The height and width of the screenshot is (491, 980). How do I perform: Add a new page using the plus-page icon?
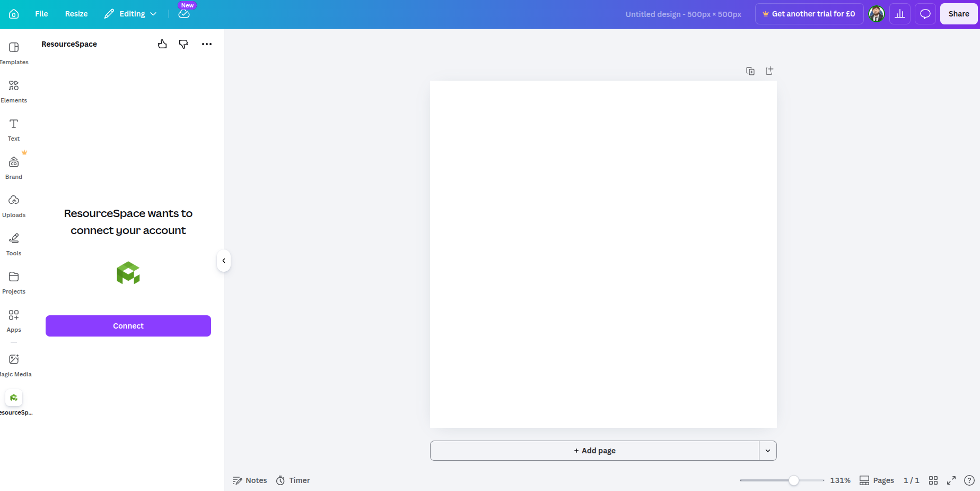[769, 71]
